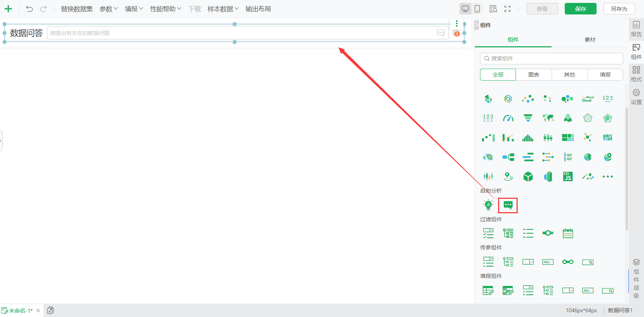Select the treemap chart component
This screenshot has height=317, width=644.
(568, 138)
